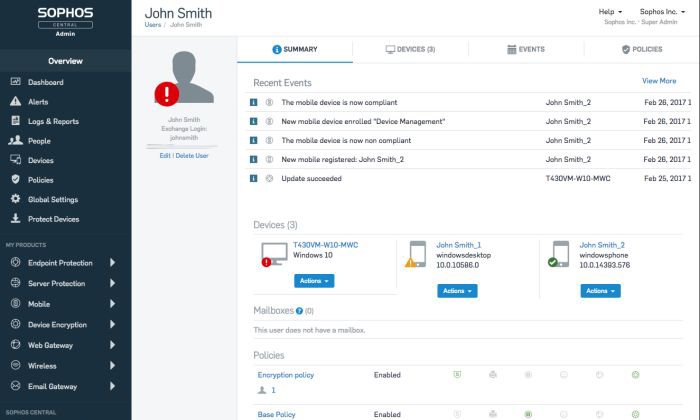Click the Policies shield icon in sidebar
The width and height of the screenshot is (700, 420).
(16, 179)
